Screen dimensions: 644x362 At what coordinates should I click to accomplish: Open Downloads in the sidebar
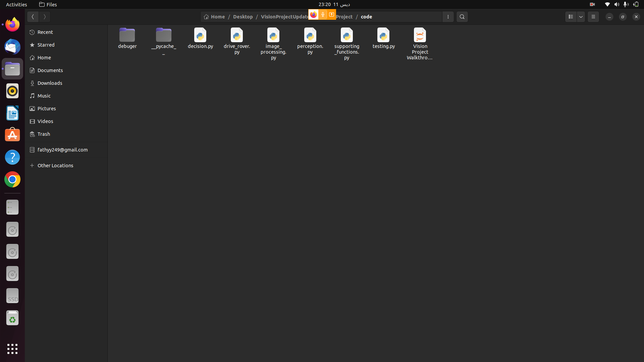pyautogui.click(x=50, y=83)
